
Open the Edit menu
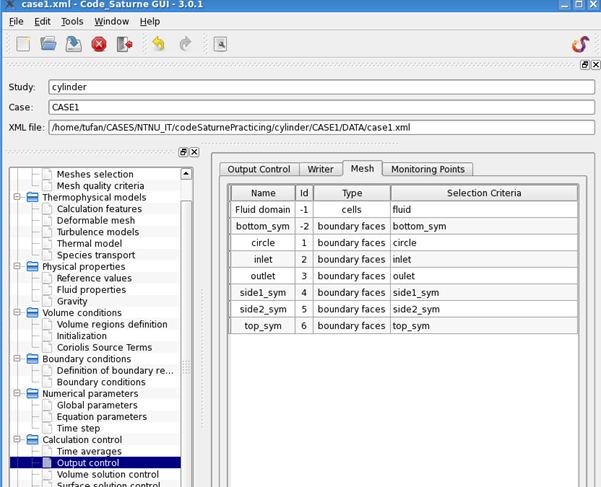click(42, 21)
